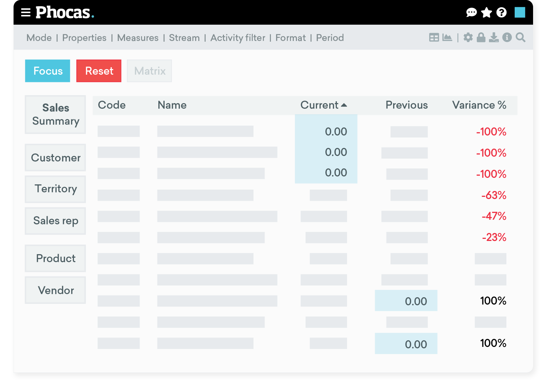Image resolution: width=548 pixels, height=392 pixels.
Task: Open the Measures menu
Action: pyautogui.click(x=138, y=38)
